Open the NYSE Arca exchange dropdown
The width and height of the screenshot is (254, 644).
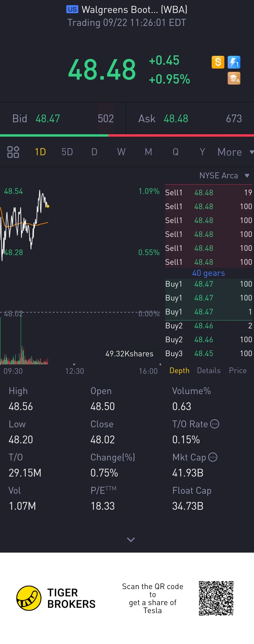[x=224, y=175]
